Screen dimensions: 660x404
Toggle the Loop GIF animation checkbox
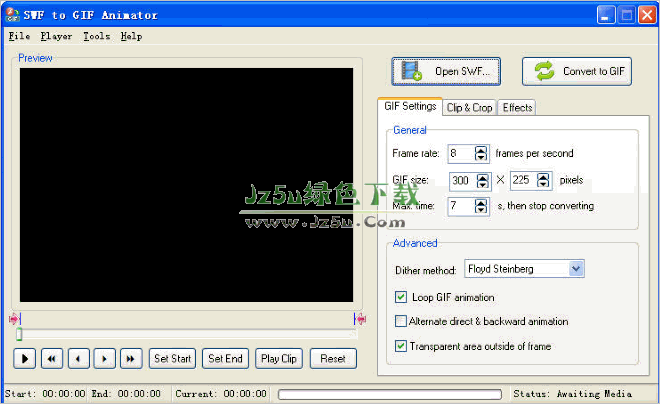[401, 297]
